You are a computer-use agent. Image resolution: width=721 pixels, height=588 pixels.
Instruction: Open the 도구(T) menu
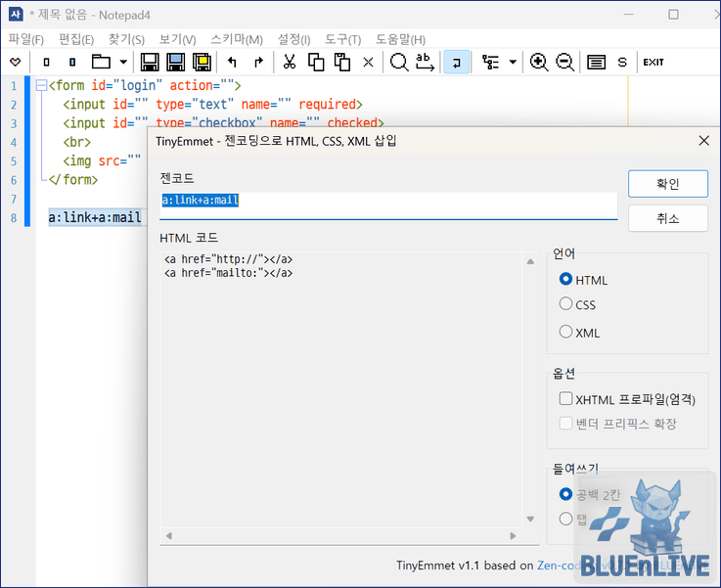tap(343, 39)
